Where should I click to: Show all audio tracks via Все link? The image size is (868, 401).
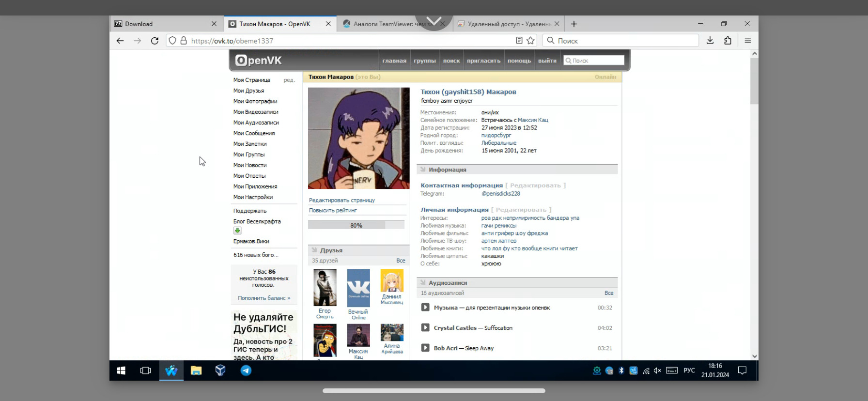click(609, 293)
